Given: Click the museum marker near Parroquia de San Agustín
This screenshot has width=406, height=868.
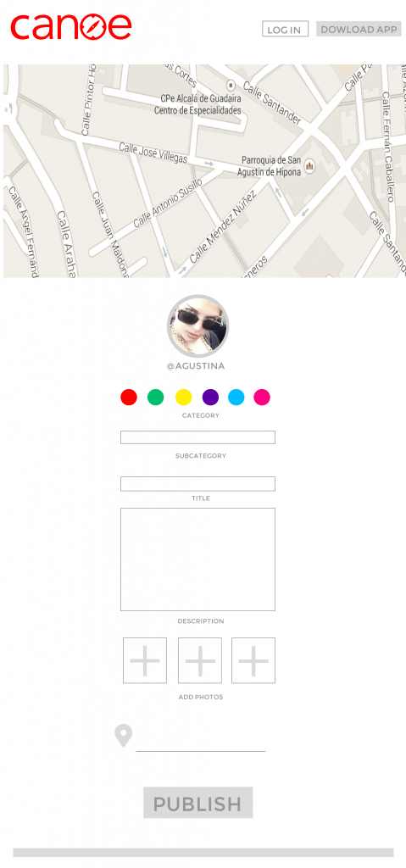Looking at the screenshot, I should [x=309, y=165].
